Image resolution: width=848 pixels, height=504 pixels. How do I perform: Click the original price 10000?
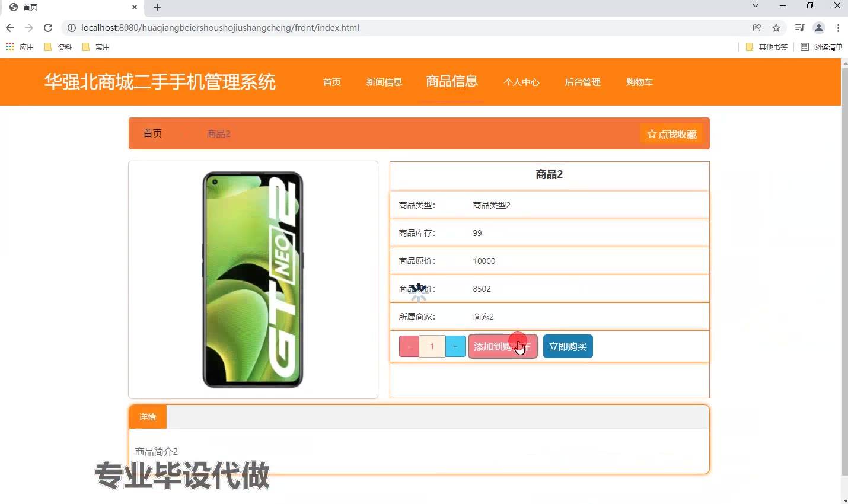coord(484,261)
